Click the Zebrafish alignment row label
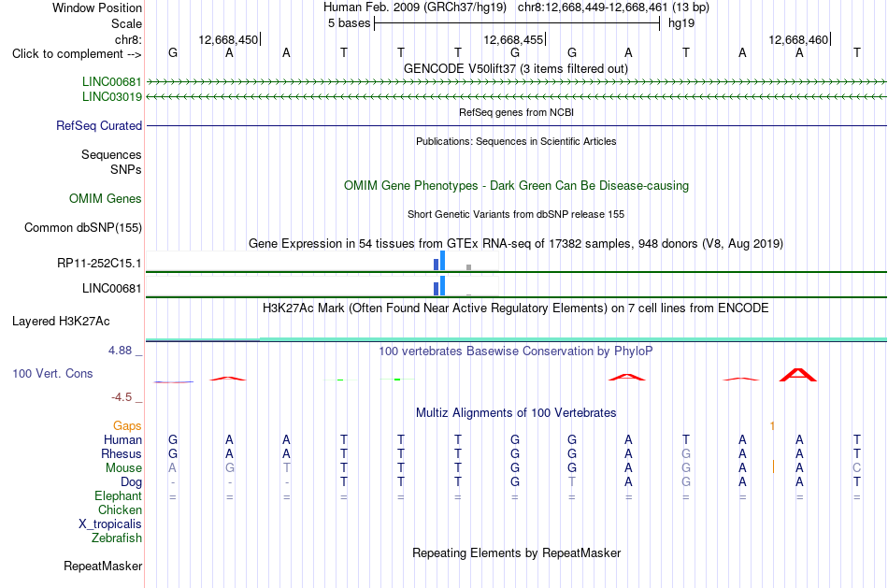 click(117, 538)
